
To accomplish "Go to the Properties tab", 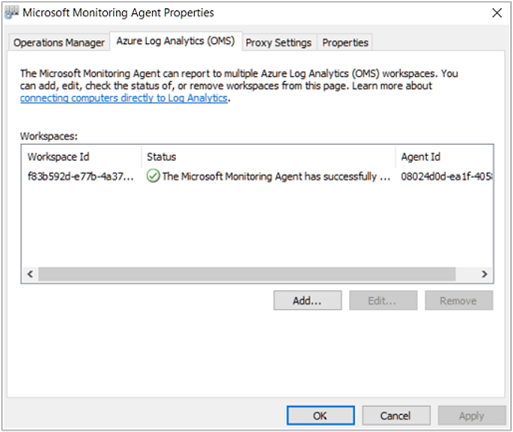I will click(345, 43).
